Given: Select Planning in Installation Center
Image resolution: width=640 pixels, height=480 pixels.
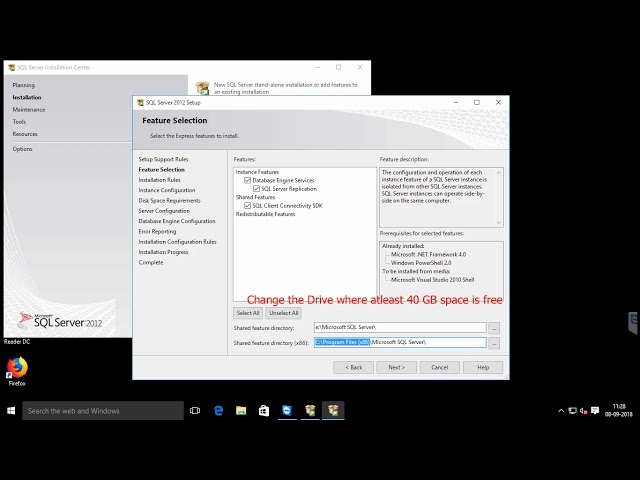Looking at the screenshot, I should tap(23, 85).
